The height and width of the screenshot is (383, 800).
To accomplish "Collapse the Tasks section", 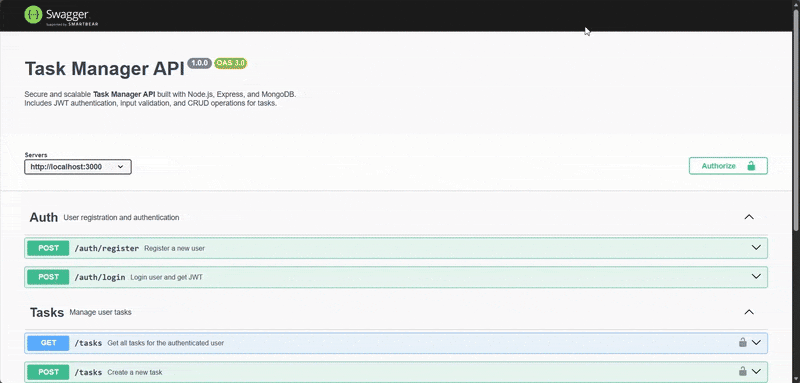I will click(748, 312).
